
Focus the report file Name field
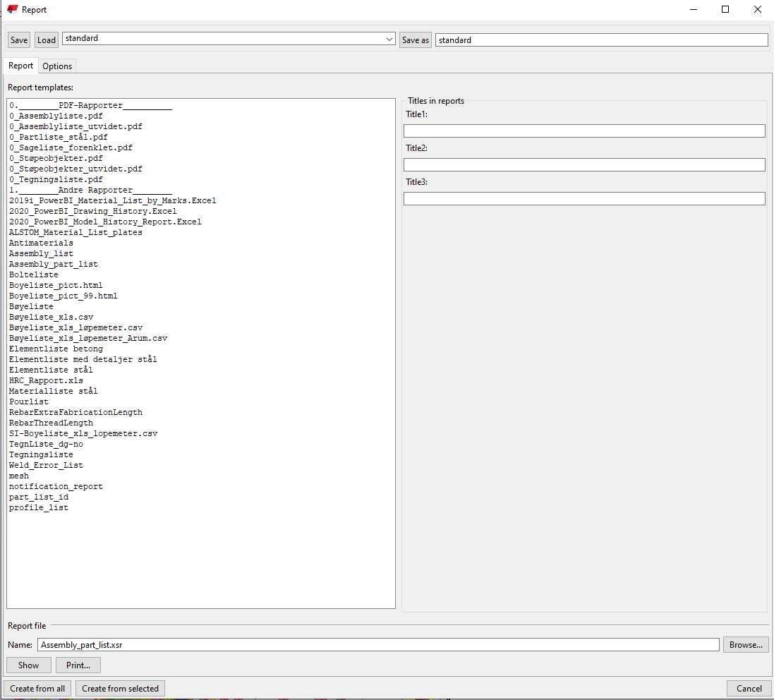[378, 645]
